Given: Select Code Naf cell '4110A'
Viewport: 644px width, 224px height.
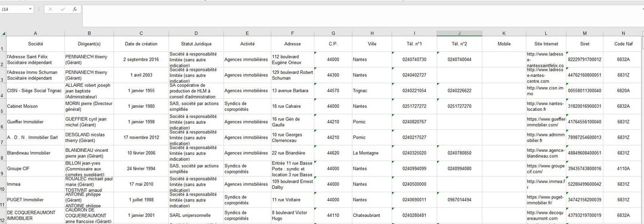Looking at the screenshot, I should (x=624, y=169).
